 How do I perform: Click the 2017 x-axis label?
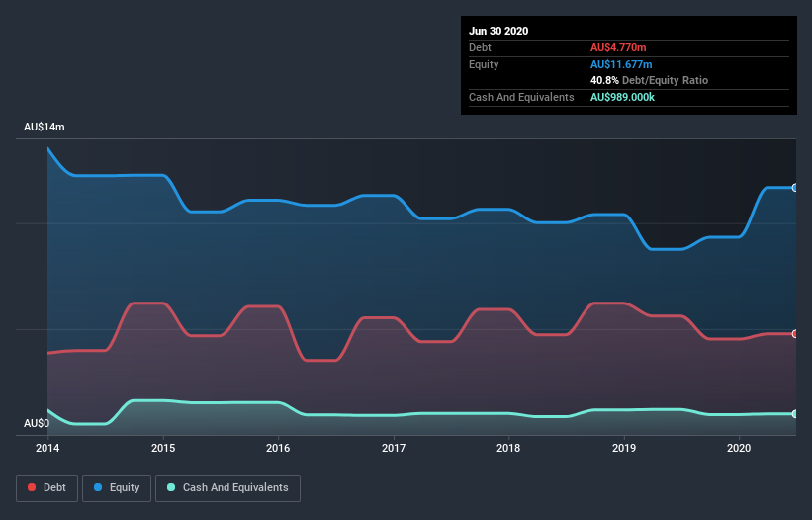394,448
